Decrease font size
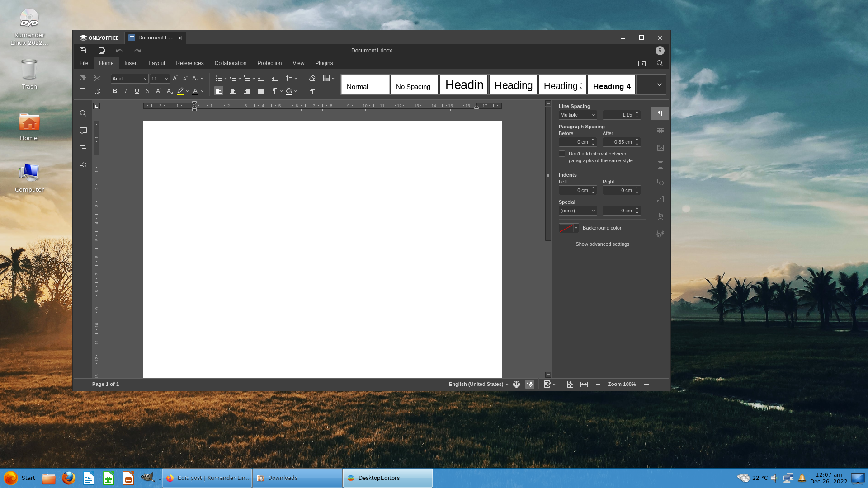This screenshot has width=868, height=488. point(185,78)
